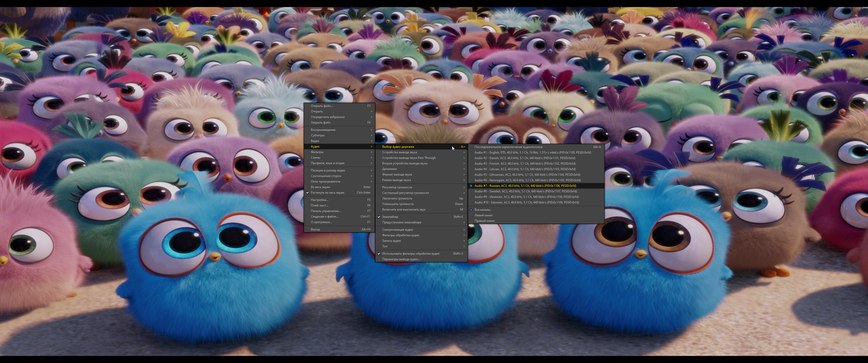This screenshot has width=868, height=363.
Task: Open 'Режим вывода звука' submenu
Action: [x=422, y=180]
